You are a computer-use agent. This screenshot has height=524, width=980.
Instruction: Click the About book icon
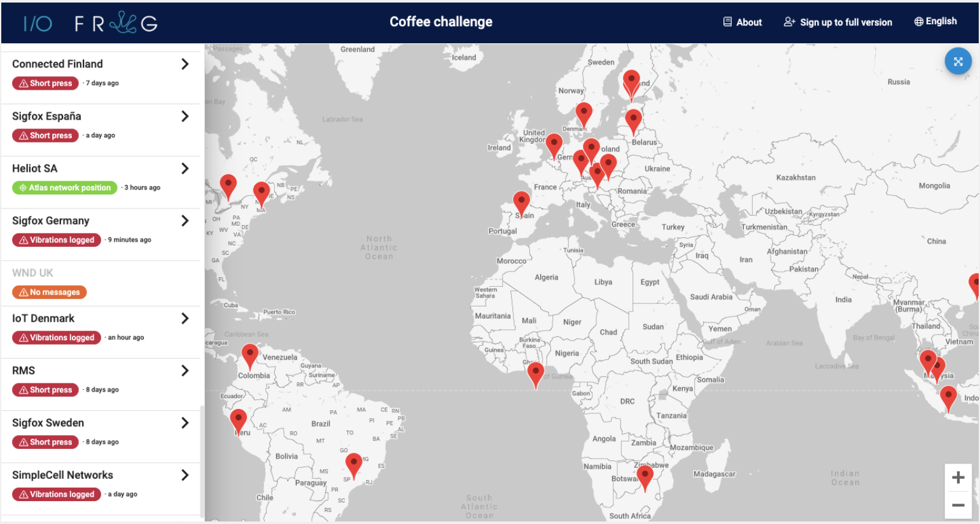pos(727,22)
